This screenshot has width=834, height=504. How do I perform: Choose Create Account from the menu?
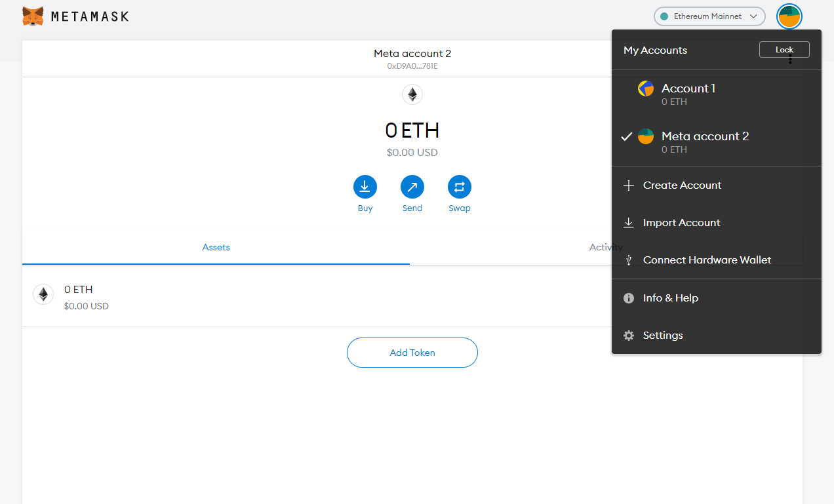[x=717, y=185]
